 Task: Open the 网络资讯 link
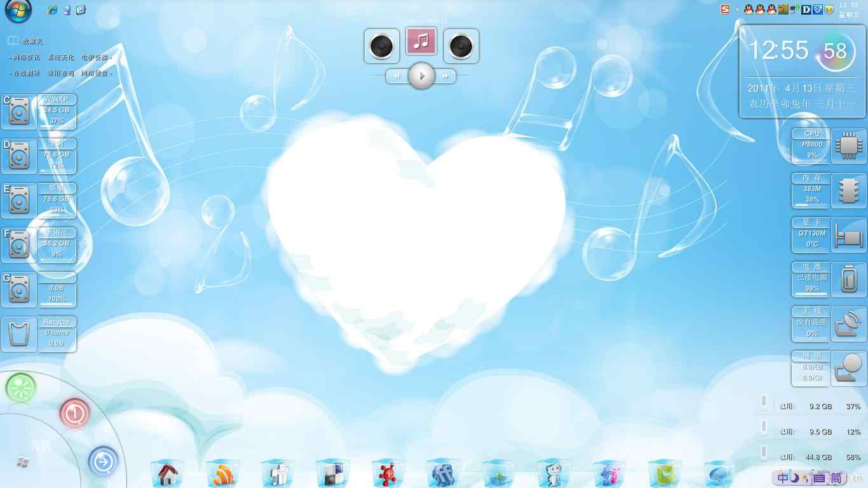tap(27, 57)
